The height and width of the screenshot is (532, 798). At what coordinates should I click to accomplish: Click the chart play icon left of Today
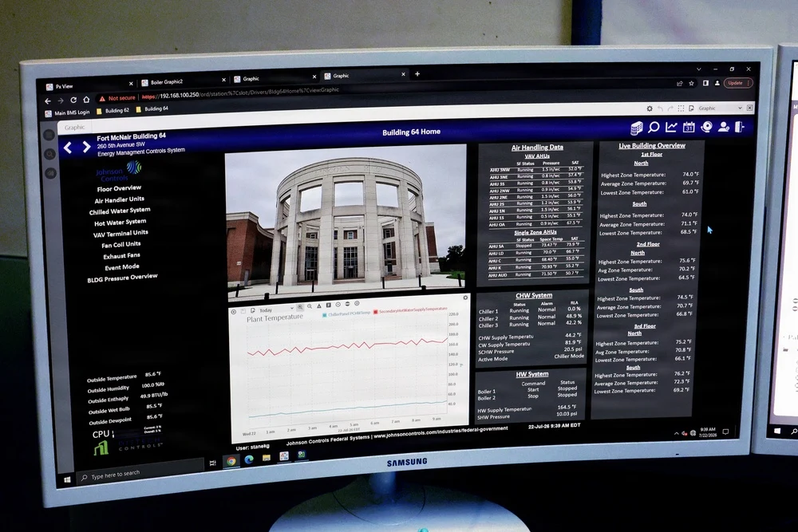point(234,312)
